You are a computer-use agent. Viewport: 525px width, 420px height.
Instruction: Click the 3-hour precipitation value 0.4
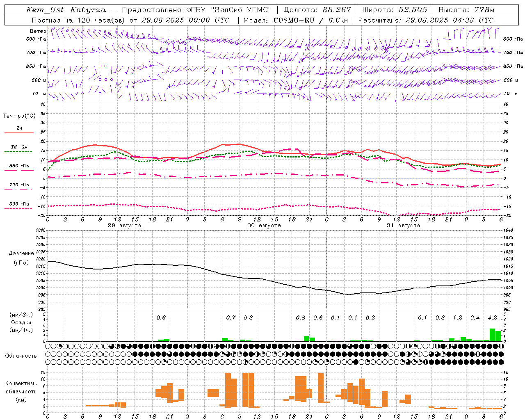click(475, 318)
